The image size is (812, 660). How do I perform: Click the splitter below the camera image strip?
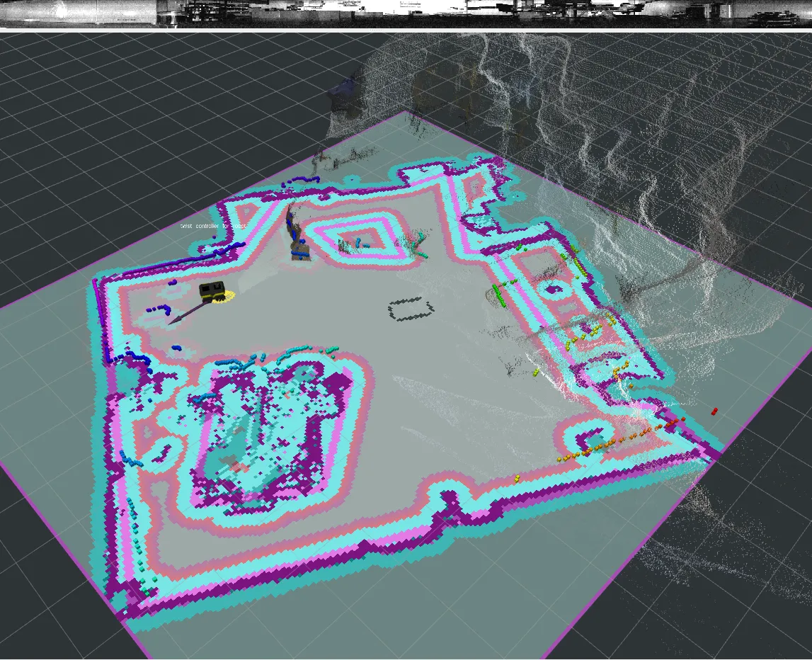point(406,30)
